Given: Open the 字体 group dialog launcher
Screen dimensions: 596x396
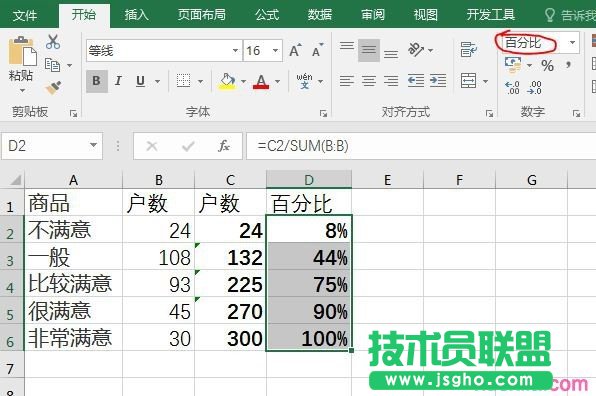Looking at the screenshot, I should point(323,113).
